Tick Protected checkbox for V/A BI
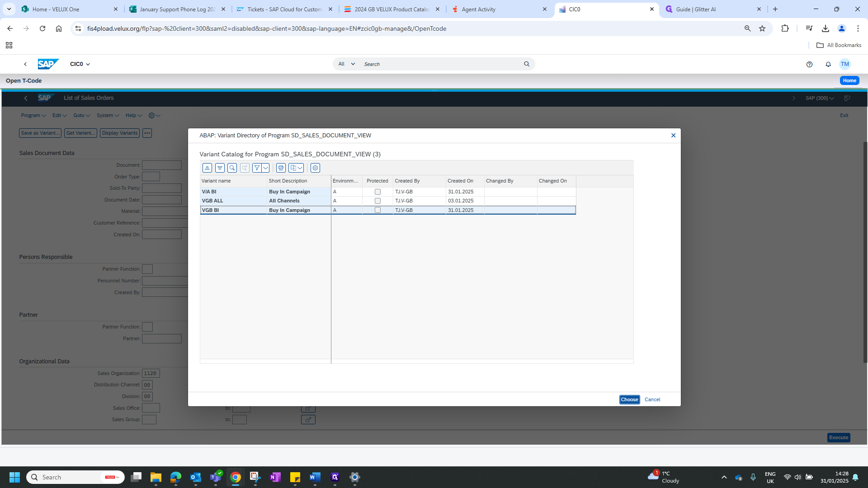This screenshot has width=868, height=488. point(377,192)
